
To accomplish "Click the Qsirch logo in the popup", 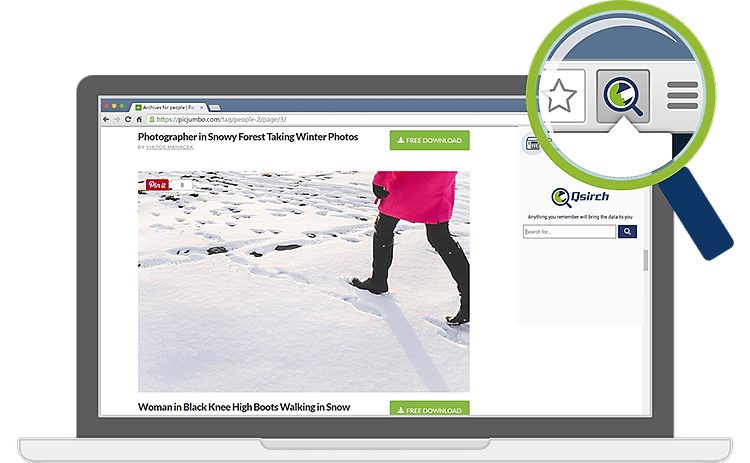I will pyautogui.click(x=580, y=197).
